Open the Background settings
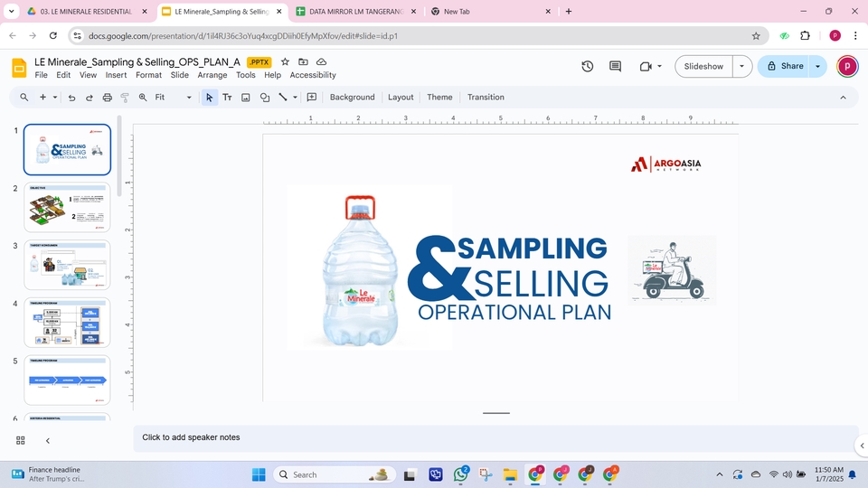This screenshot has height=488, width=868. point(352,98)
